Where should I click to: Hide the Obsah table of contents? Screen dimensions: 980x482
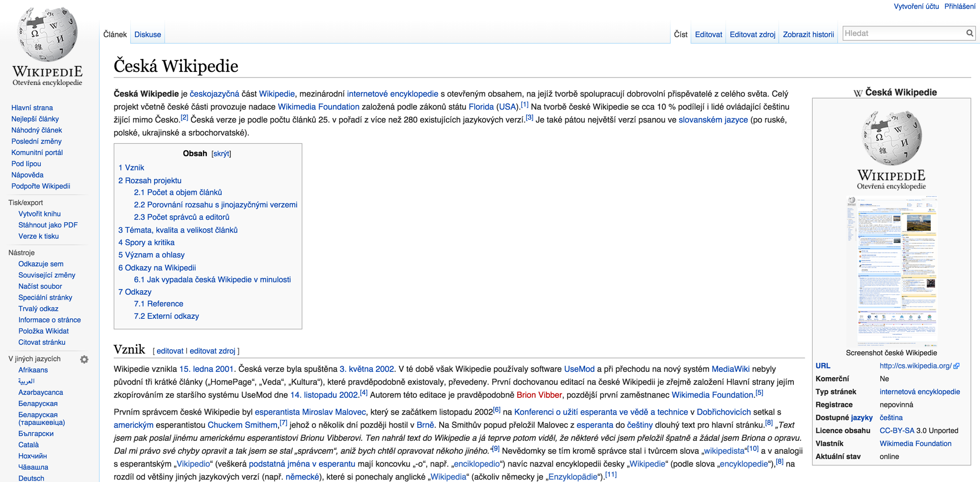point(221,154)
